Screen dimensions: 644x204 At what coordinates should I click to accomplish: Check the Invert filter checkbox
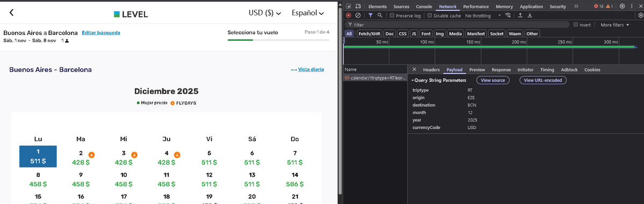[575, 25]
